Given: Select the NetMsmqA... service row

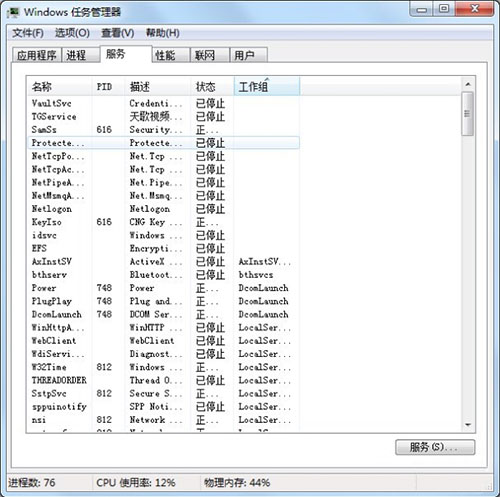Looking at the screenshot, I should 163,196.
